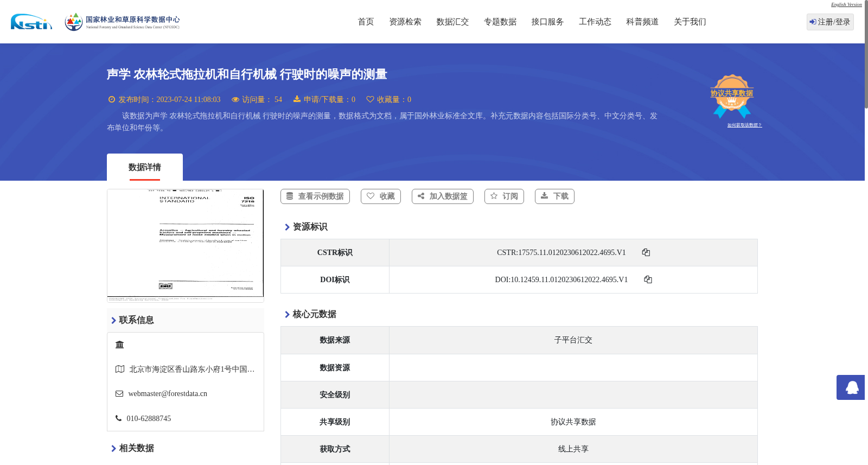
Task: Click the 发布时间 2023-07-24 text
Action: 169,99
